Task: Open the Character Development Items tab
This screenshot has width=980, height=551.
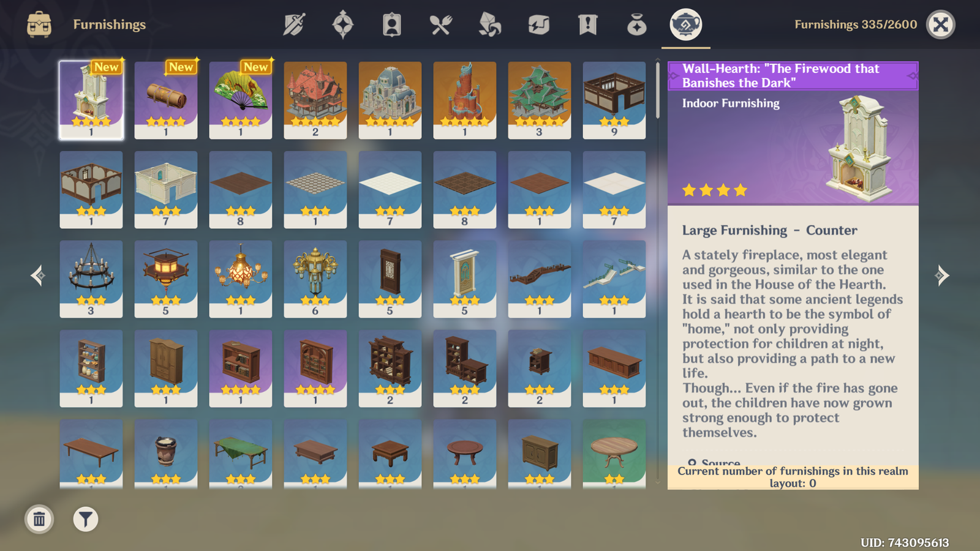Action: click(392, 25)
